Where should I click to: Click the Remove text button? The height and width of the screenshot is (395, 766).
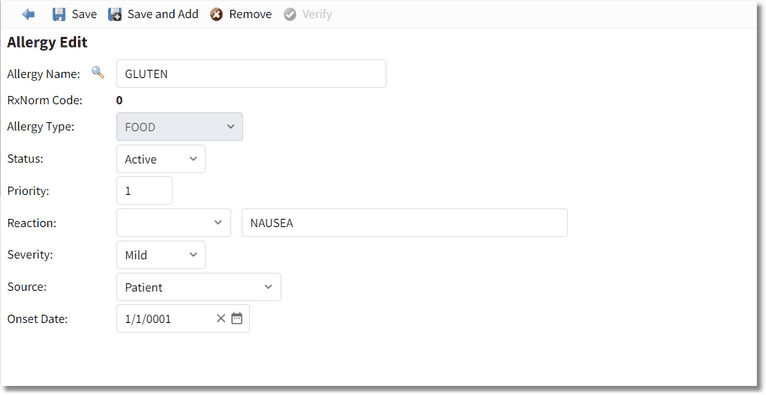[250, 14]
